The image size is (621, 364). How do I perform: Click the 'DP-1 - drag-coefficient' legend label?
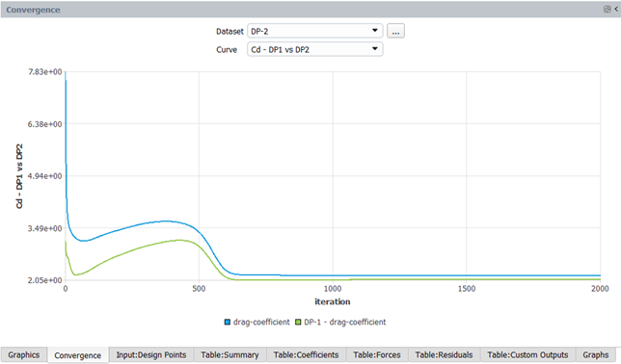pyautogui.click(x=345, y=322)
